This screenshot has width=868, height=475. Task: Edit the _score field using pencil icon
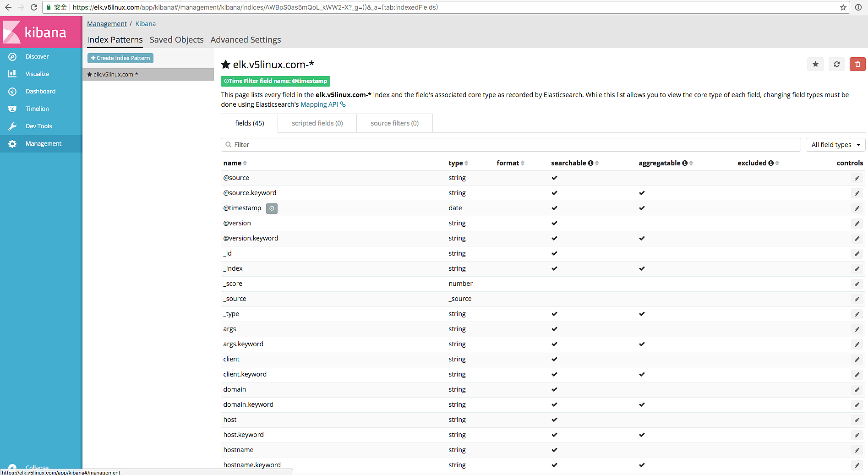coord(857,284)
